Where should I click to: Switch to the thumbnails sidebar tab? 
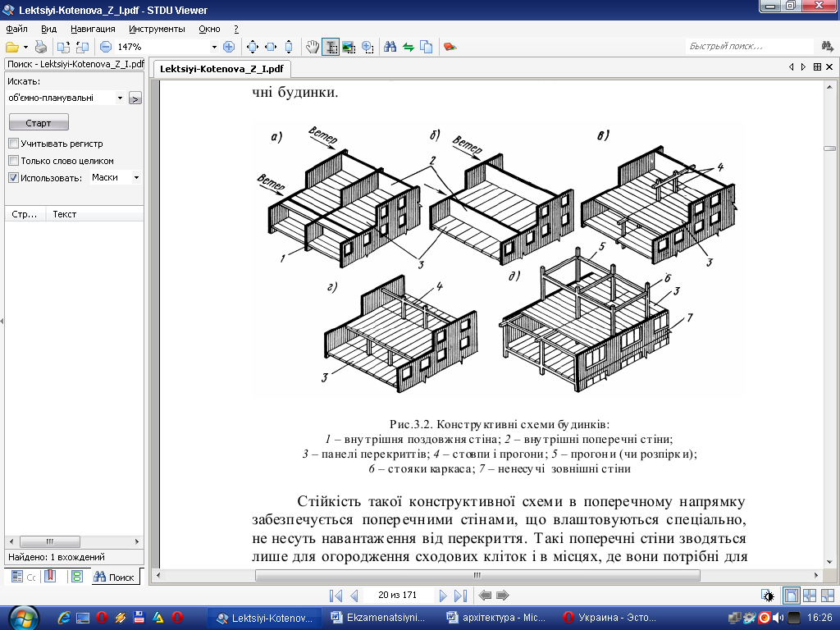pos(77,577)
